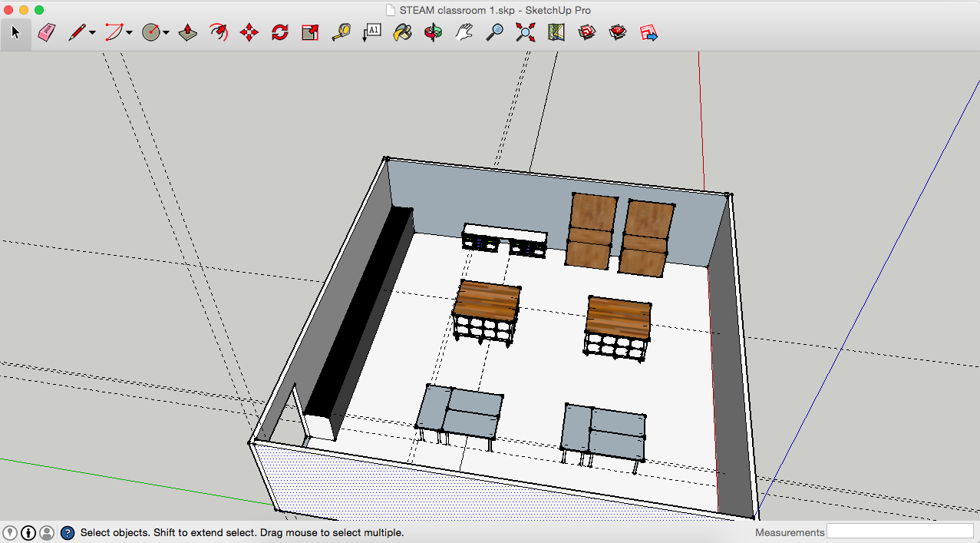Click the 'Select objects' status bar hint
The image size is (980, 543).
[242, 532]
